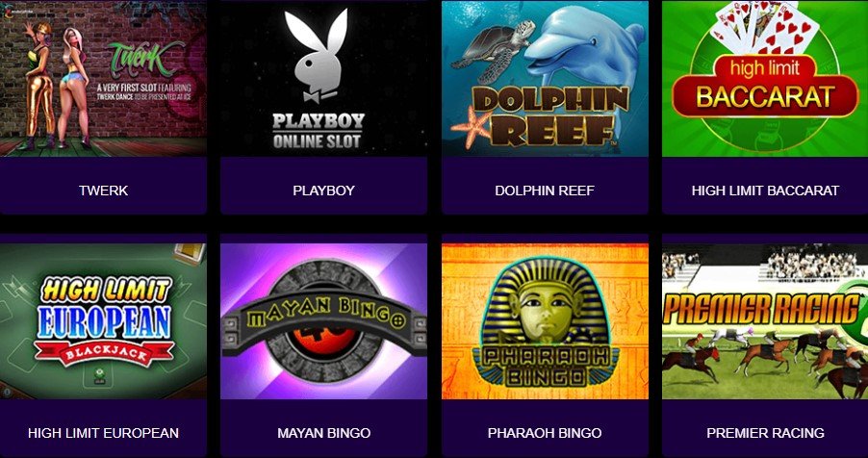
Task: Open the Pharaoh Bingo game thumbnail
Action: click(545, 321)
